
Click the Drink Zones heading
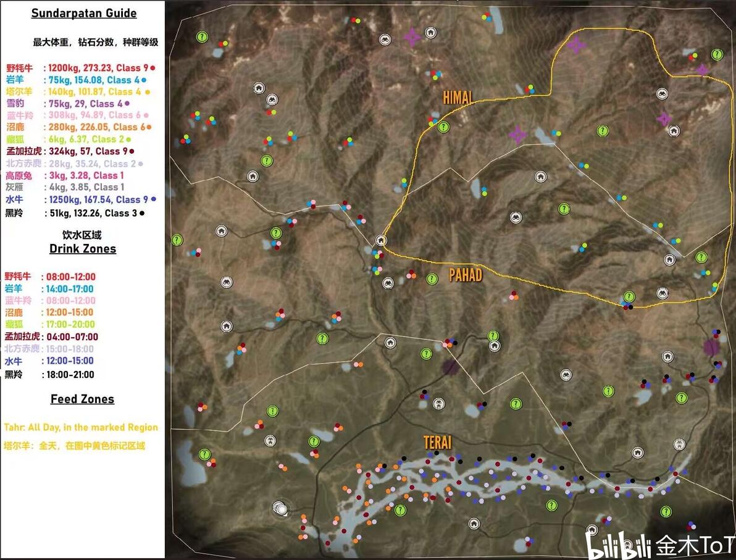[x=83, y=249]
